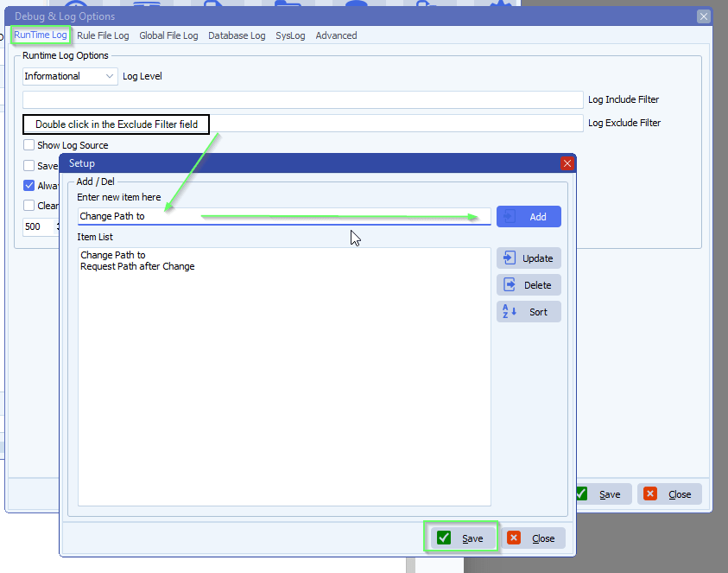Click Close in Debug & Log Options
Screen dimensions: 728x573
[x=669, y=494]
